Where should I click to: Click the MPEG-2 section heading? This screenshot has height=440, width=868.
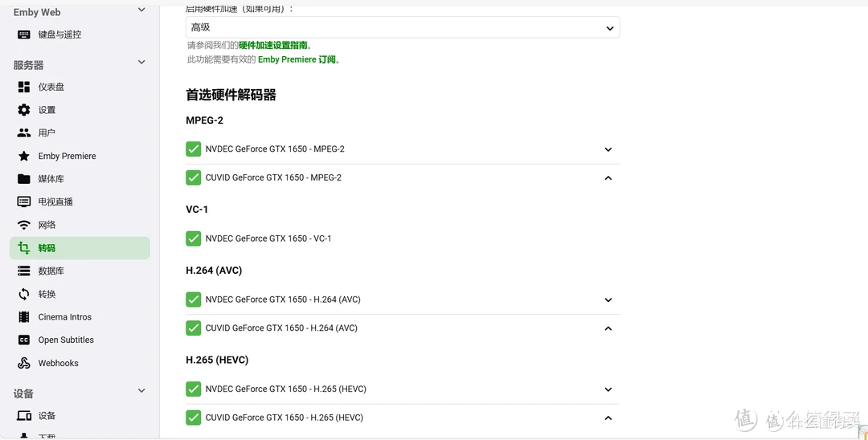[x=204, y=120]
